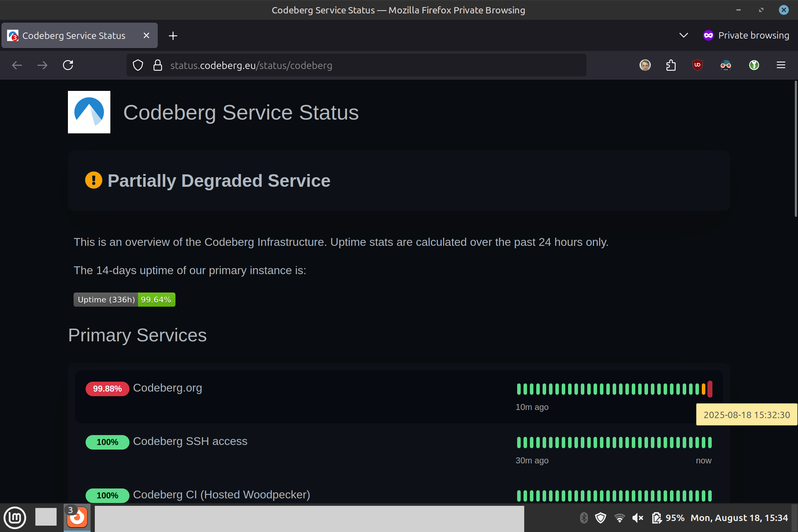Click the spectacles extension icon in toolbar
798x532 pixels.
click(x=725, y=65)
